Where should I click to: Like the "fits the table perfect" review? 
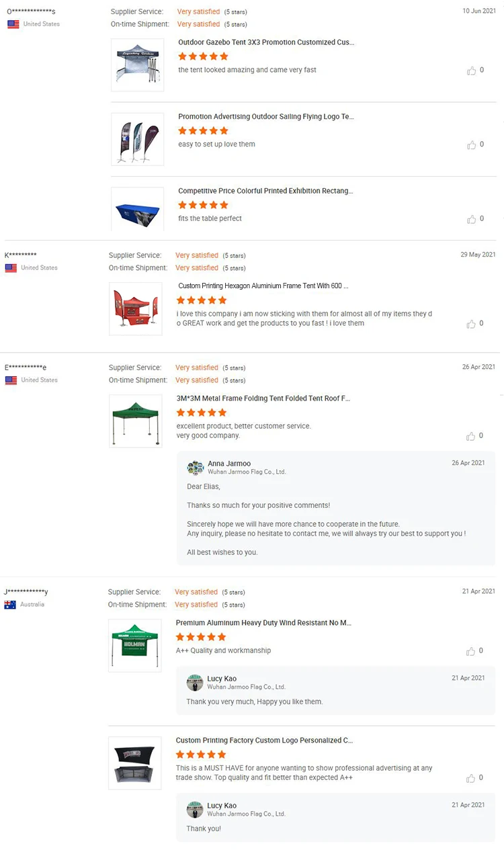[472, 219]
